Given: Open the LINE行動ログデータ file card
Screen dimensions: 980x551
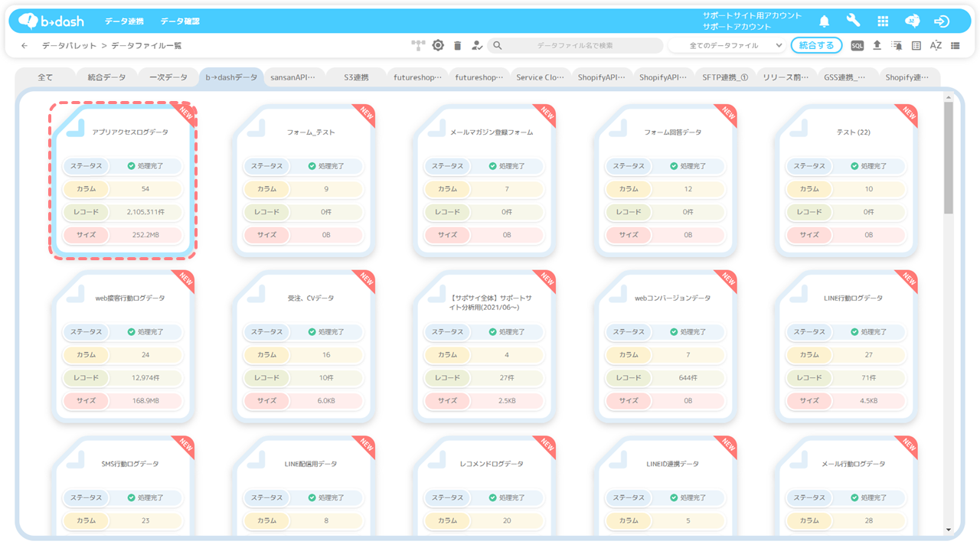Looking at the screenshot, I should click(x=847, y=346).
